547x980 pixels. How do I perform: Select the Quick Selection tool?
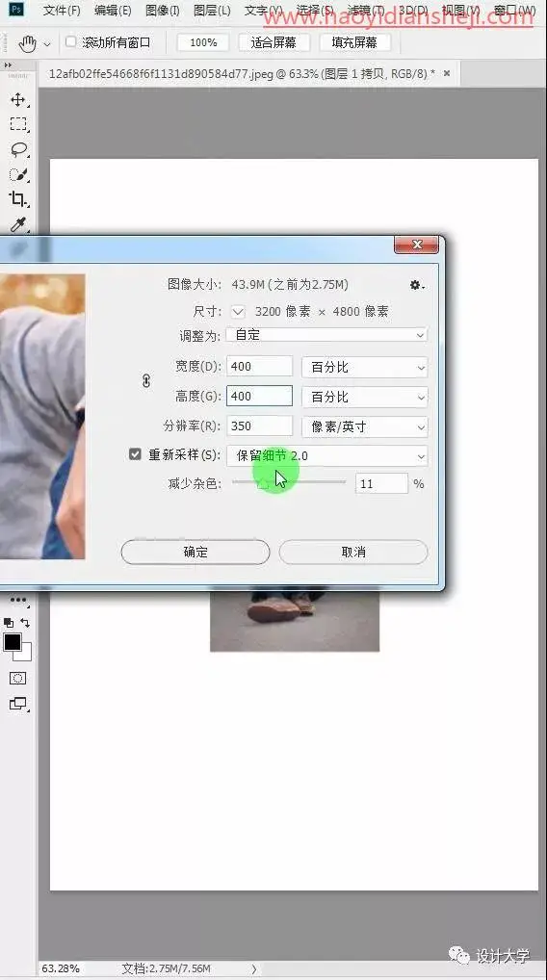(x=18, y=174)
